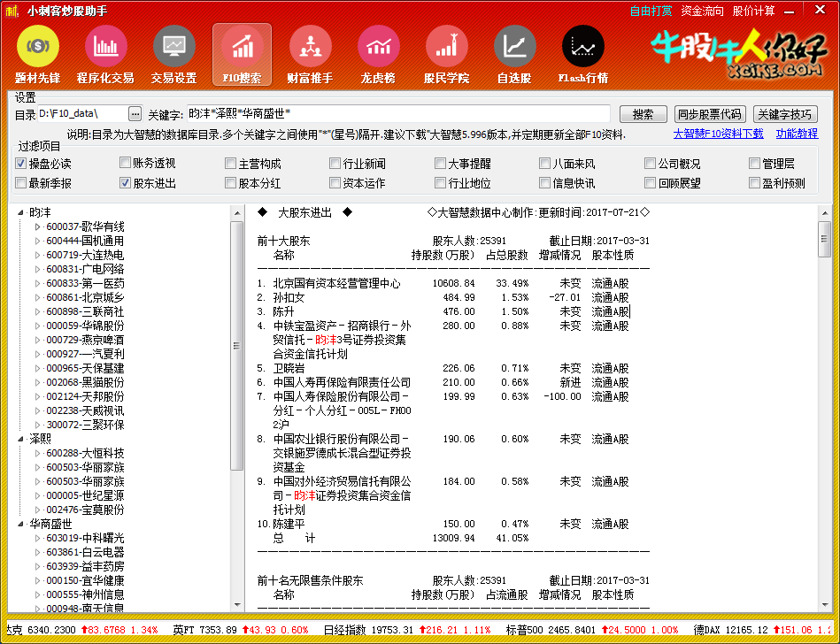Collapse the 泽熙 tree group
The width and height of the screenshot is (840, 644).
(21, 440)
